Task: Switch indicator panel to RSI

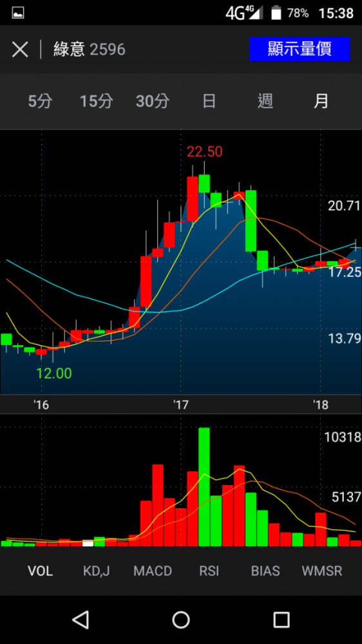Action: (x=209, y=571)
